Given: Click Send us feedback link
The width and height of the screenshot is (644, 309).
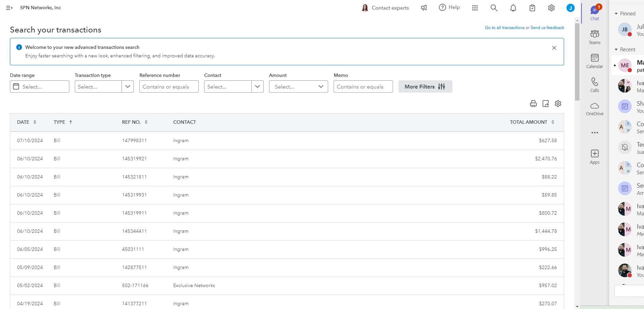Looking at the screenshot, I should [547, 28].
